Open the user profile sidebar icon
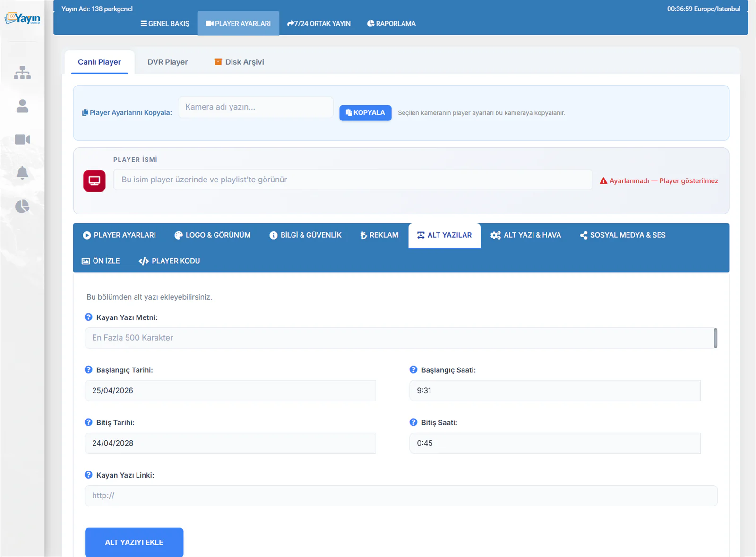Screen dimensions: 756x557 point(22,106)
